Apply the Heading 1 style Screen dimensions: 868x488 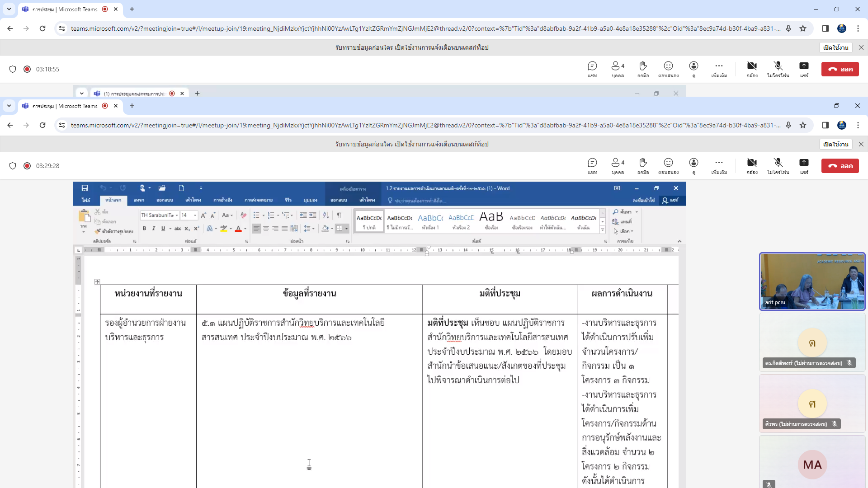coord(430,221)
